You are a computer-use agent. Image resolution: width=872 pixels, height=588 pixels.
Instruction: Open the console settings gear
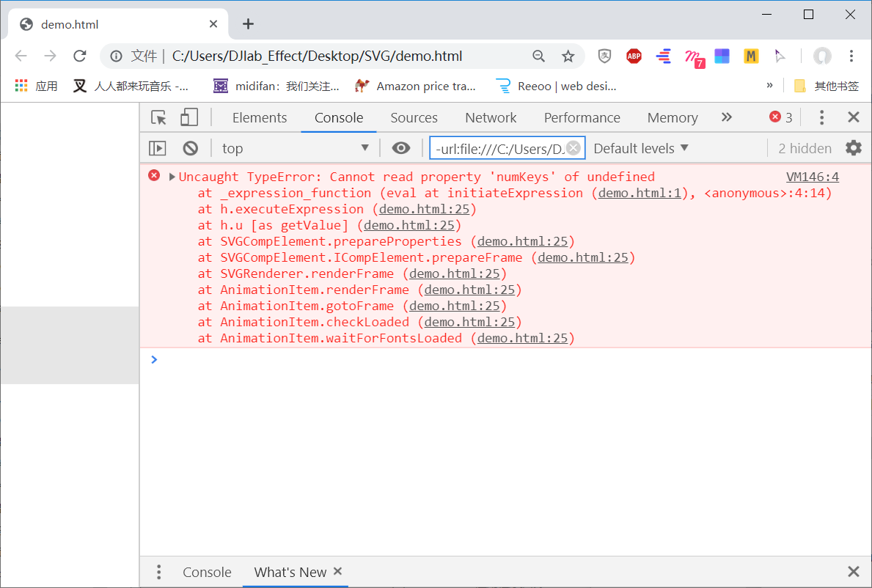pos(853,148)
